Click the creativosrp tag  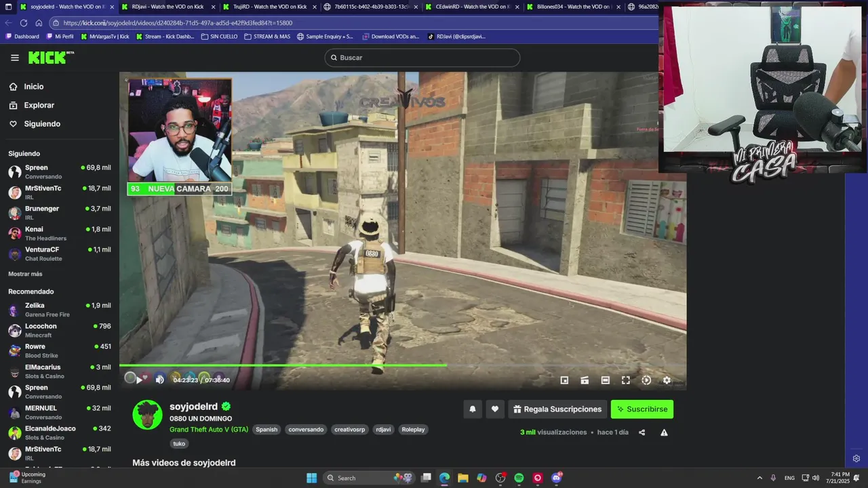[349, 430]
